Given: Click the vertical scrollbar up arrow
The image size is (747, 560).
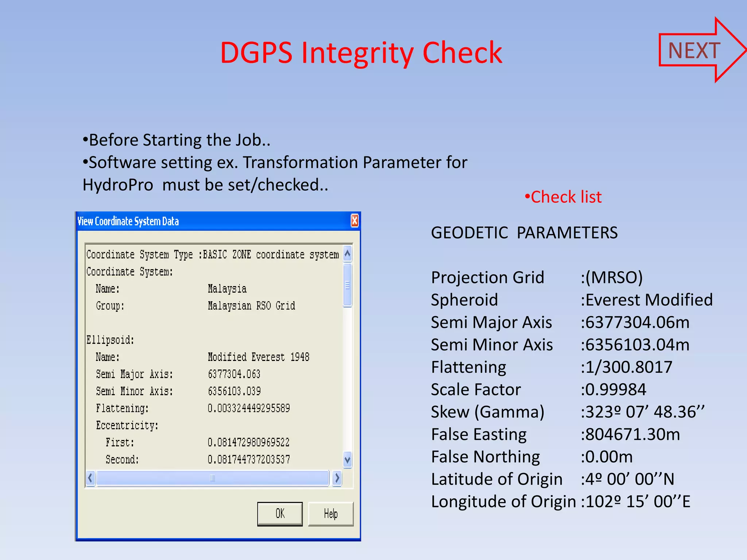Looking at the screenshot, I should 348,253.
